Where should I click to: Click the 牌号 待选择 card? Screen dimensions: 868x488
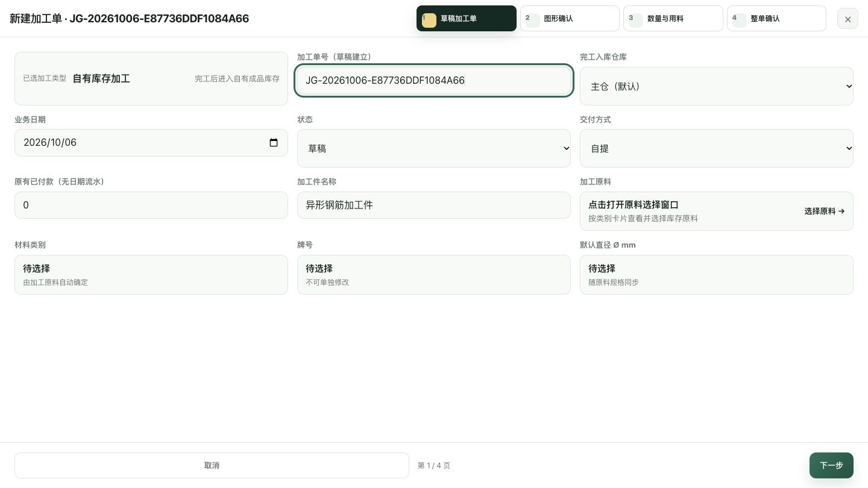434,275
